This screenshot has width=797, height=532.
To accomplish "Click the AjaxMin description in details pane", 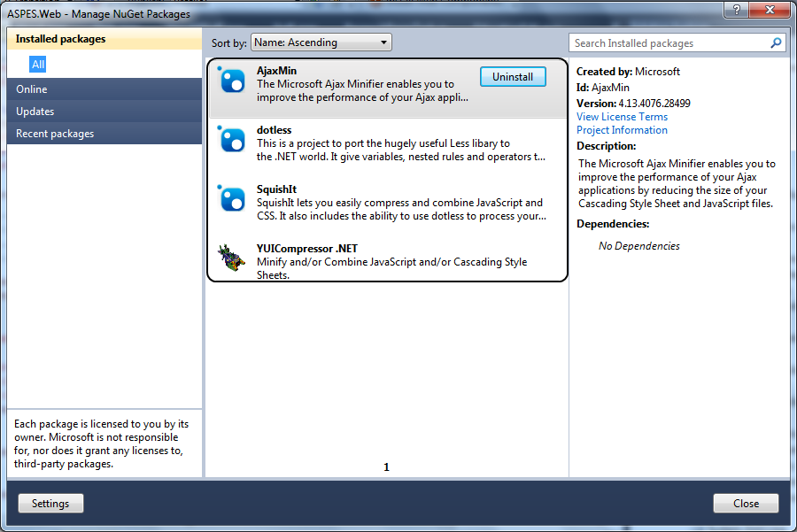I will (677, 183).
